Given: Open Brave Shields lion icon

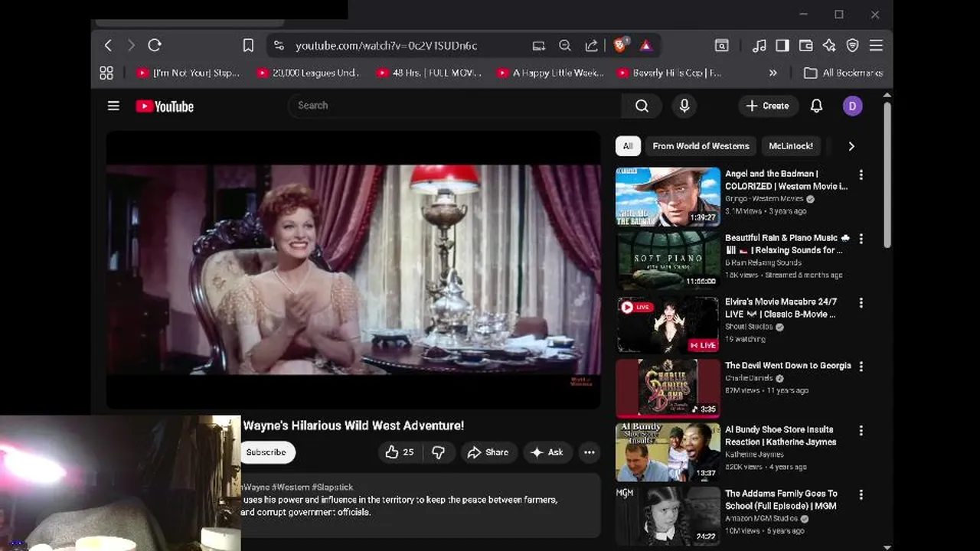Looking at the screenshot, I should point(620,45).
